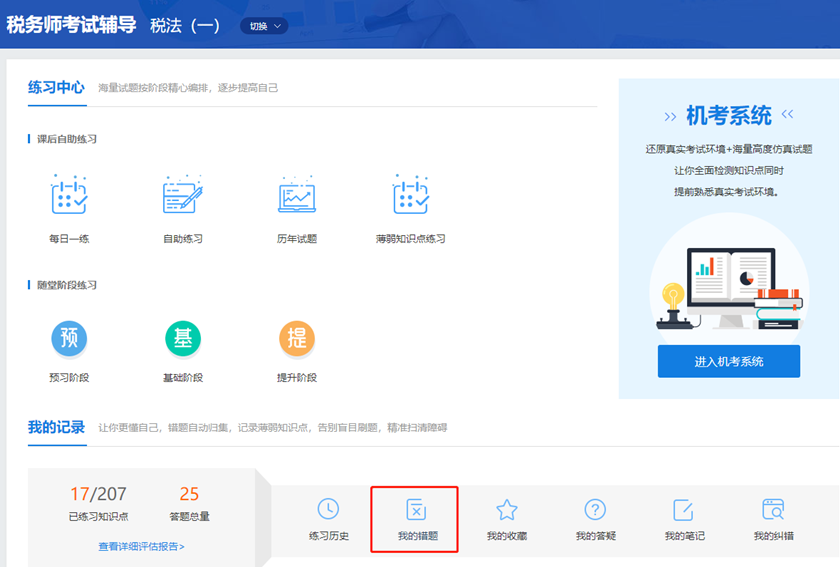840x567 pixels.
Task: Click the 历年试题 label text
Action: click(x=297, y=238)
